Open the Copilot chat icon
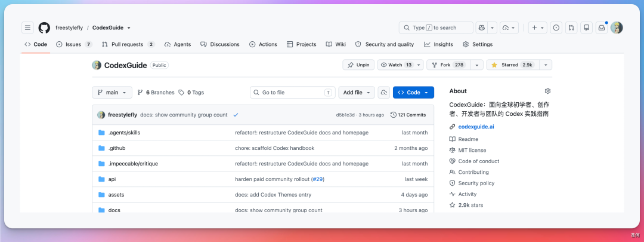 [x=481, y=27]
